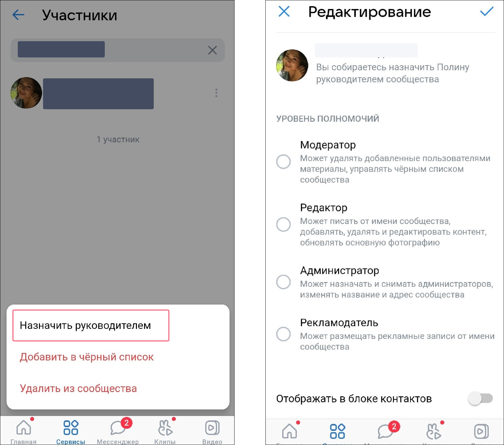Select the Администратор radio button

coord(283,282)
